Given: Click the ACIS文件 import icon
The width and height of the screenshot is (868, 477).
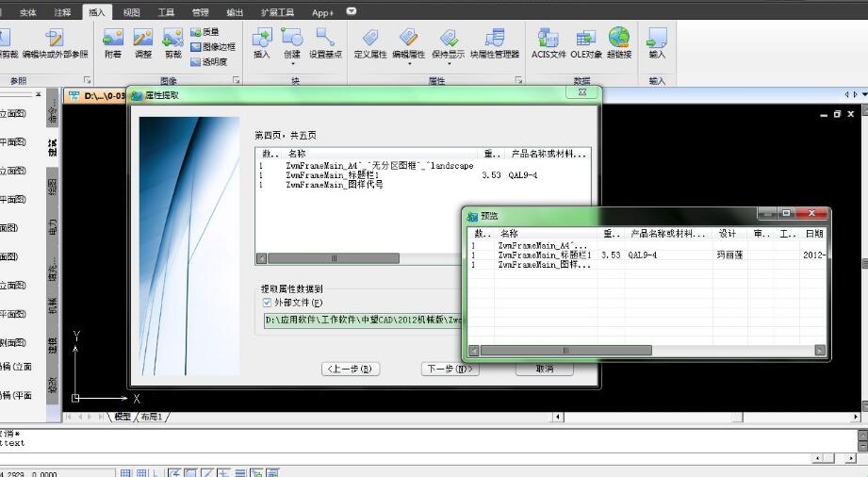Looking at the screenshot, I should (549, 43).
